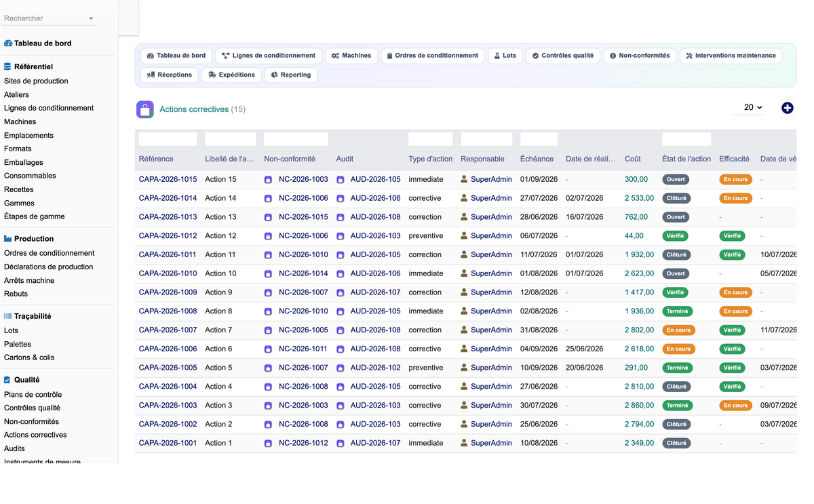Screen dimensions: 814x504
Task: Open the CAPA-2026-1001 reference link
Action: click(168, 443)
